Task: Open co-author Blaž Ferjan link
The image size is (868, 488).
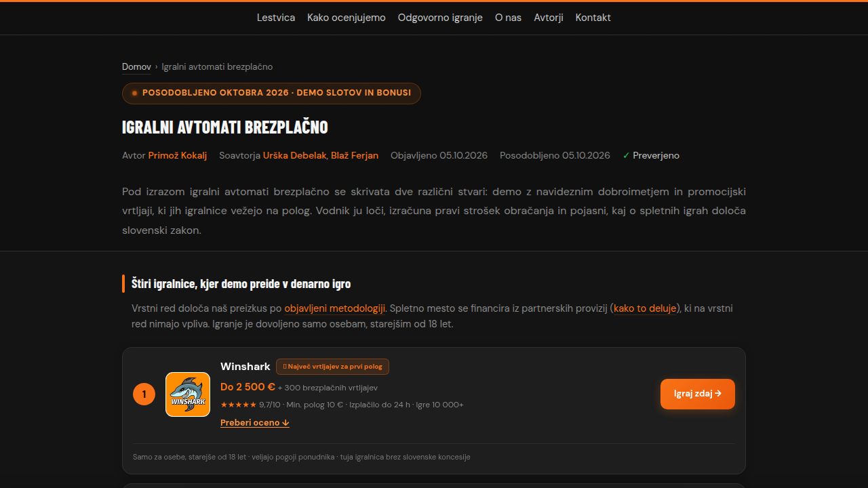Action: [x=355, y=155]
